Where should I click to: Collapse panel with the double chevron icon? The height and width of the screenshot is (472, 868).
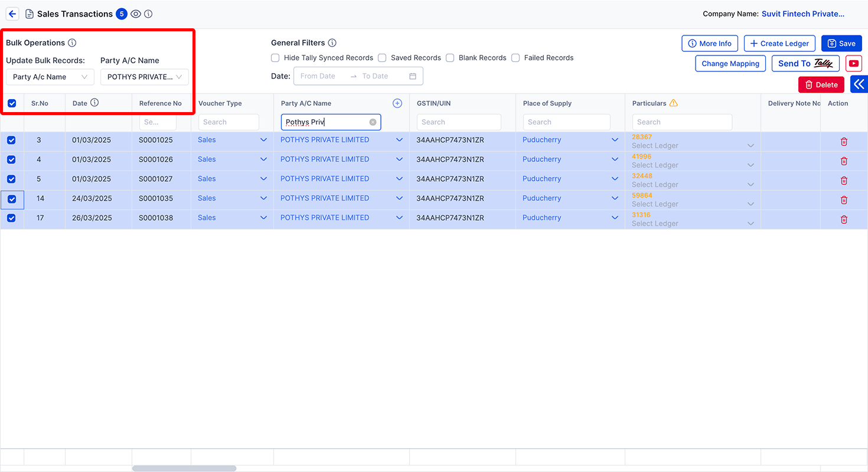[859, 84]
